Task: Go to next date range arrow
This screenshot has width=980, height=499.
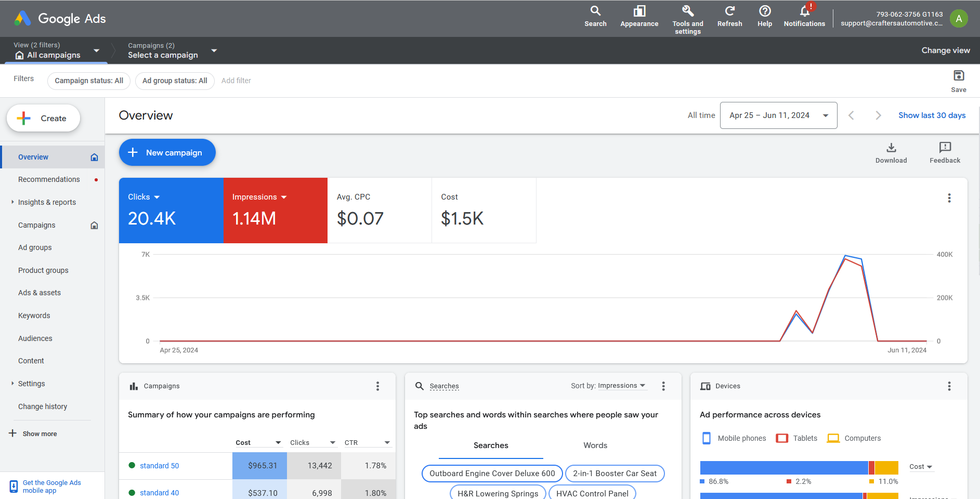Action: click(878, 115)
